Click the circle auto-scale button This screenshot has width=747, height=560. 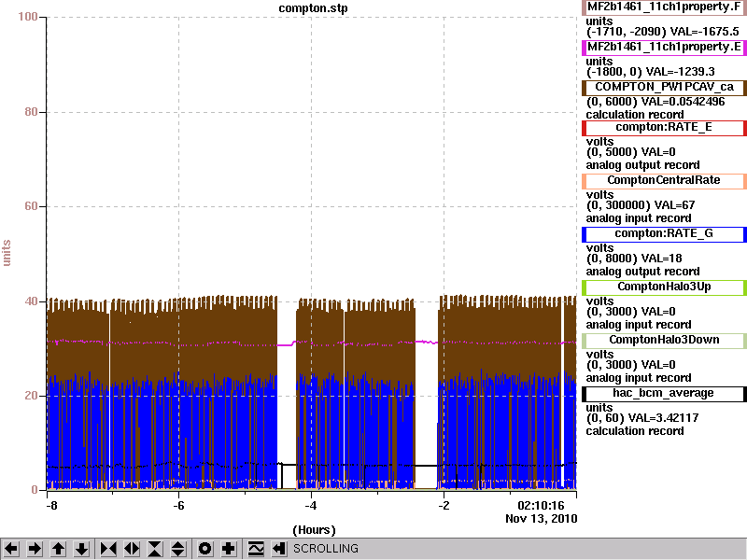[x=205, y=549]
